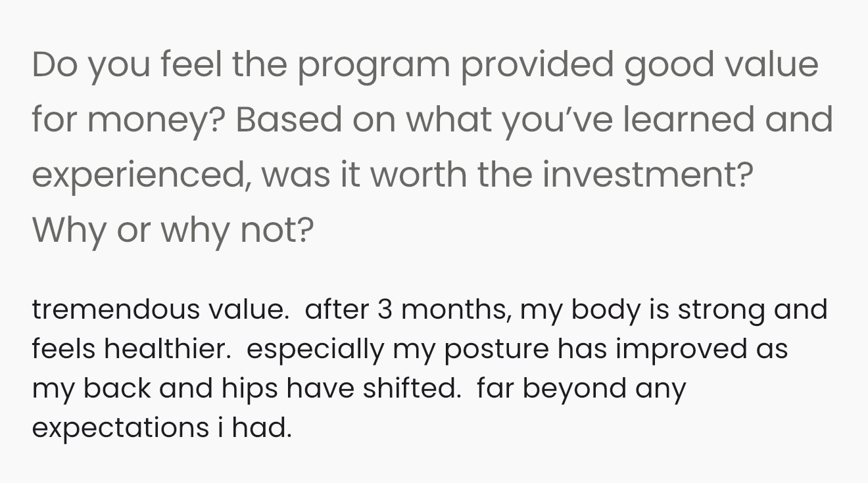
Task: Click the word "especially" in the answer
Action: coord(314,349)
